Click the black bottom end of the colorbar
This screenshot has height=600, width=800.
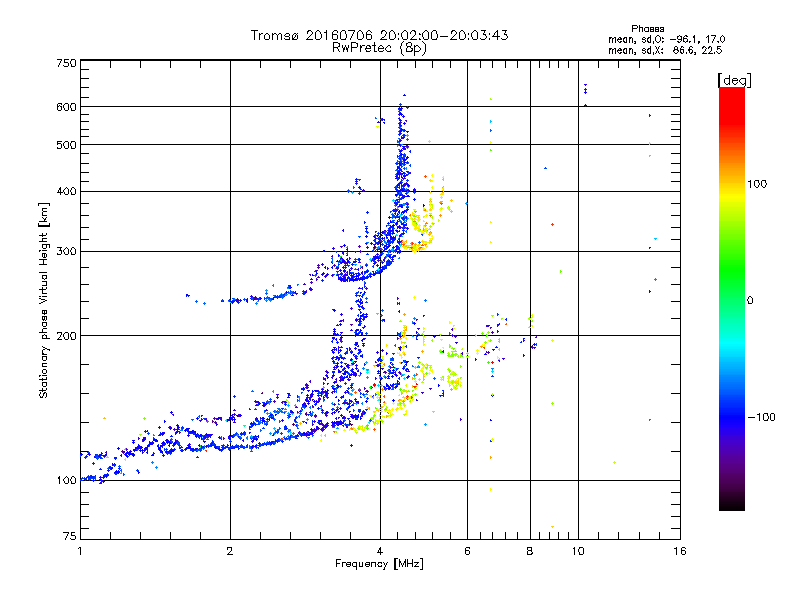tap(732, 503)
